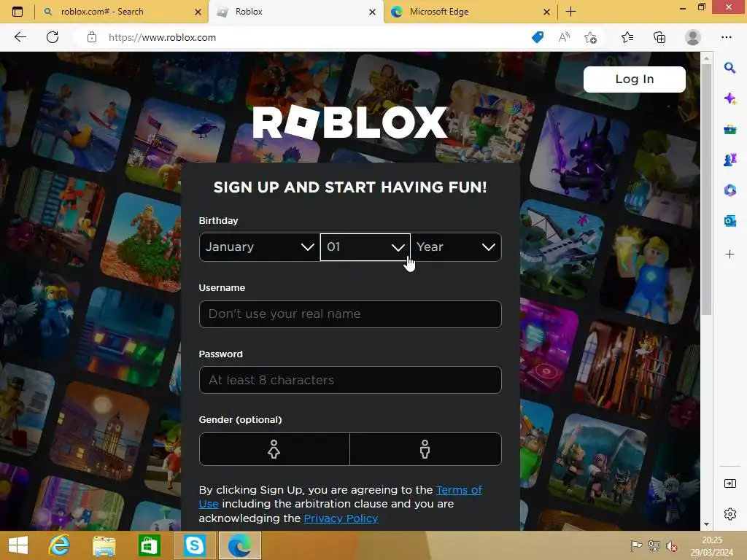Viewport: 747px width, 560px height.
Task: Open Skype from taskbar
Action: tap(194, 545)
